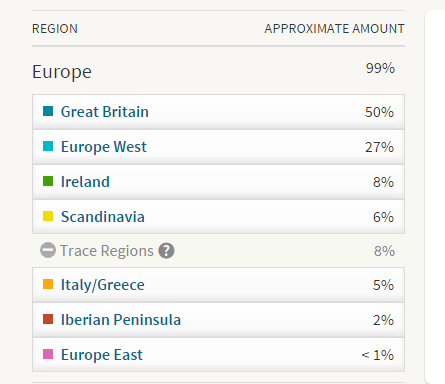Click the Europe West cyan color square
Image resolution: width=445 pixels, height=384 pixels.
pyautogui.click(x=48, y=146)
